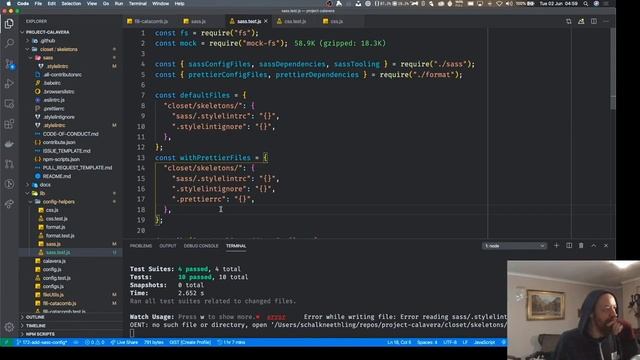Click the Ln, Col cursor position indicator
This screenshot has width=640, height=360.
(399, 342)
